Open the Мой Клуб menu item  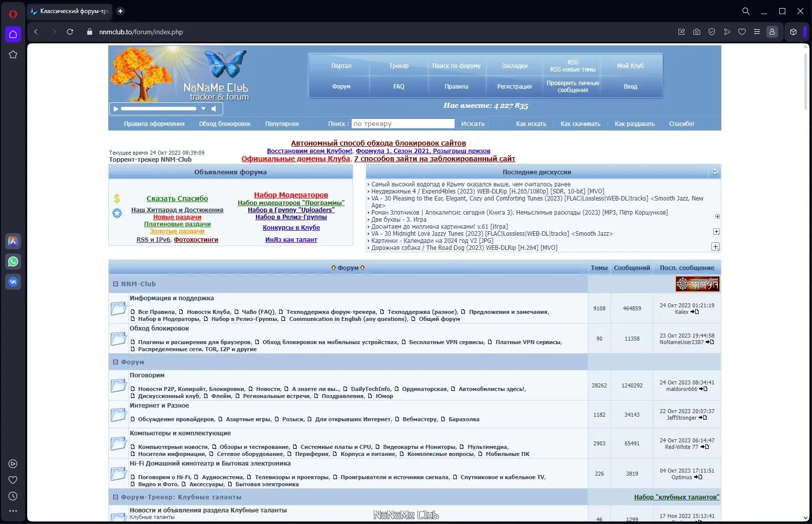click(x=630, y=66)
